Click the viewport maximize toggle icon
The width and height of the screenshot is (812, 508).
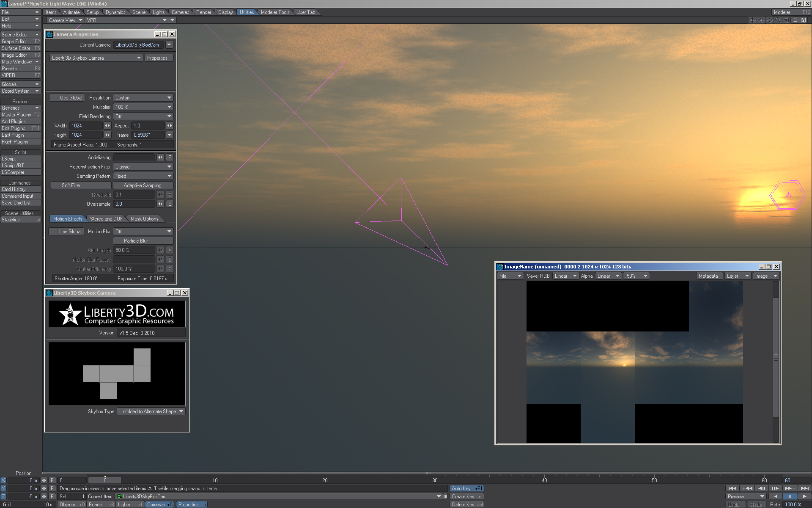(x=786, y=20)
